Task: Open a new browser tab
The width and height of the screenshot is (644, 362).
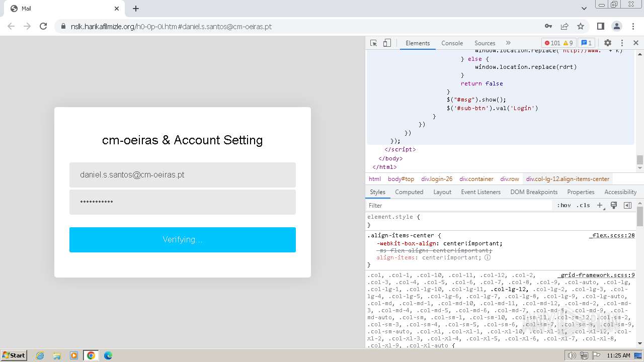Action: 136,9
